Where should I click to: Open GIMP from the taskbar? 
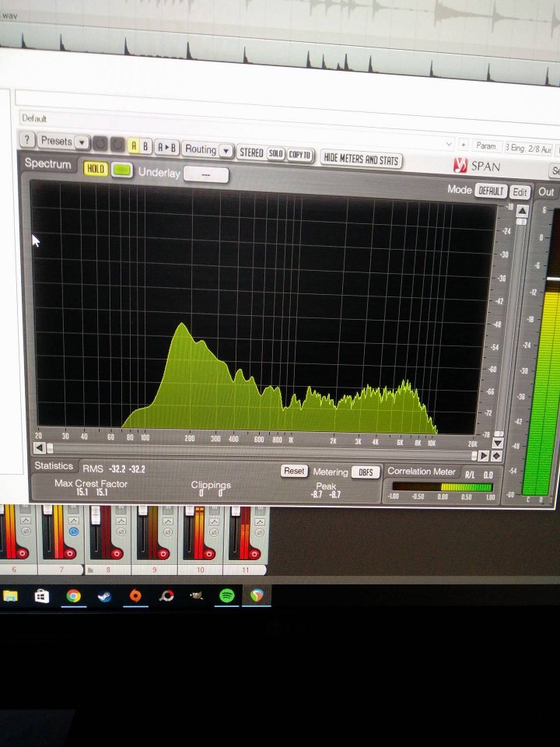click(x=196, y=595)
